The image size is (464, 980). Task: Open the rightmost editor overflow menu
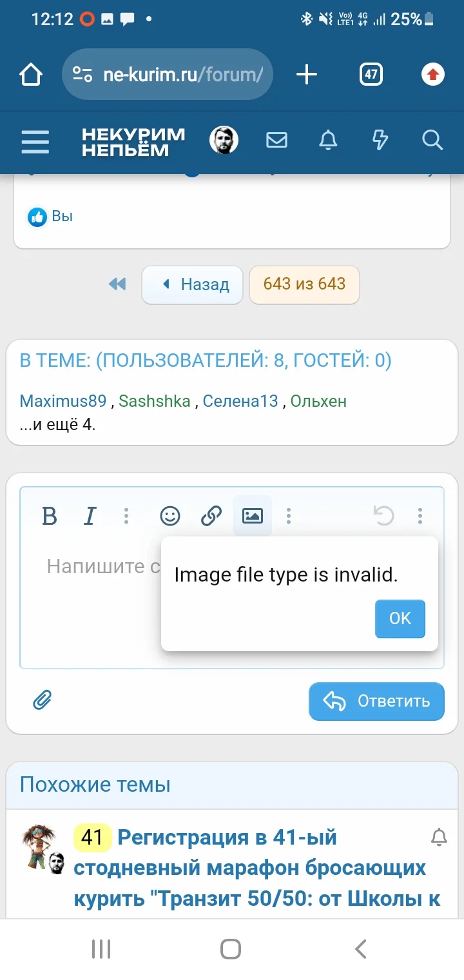tap(420, 516)
